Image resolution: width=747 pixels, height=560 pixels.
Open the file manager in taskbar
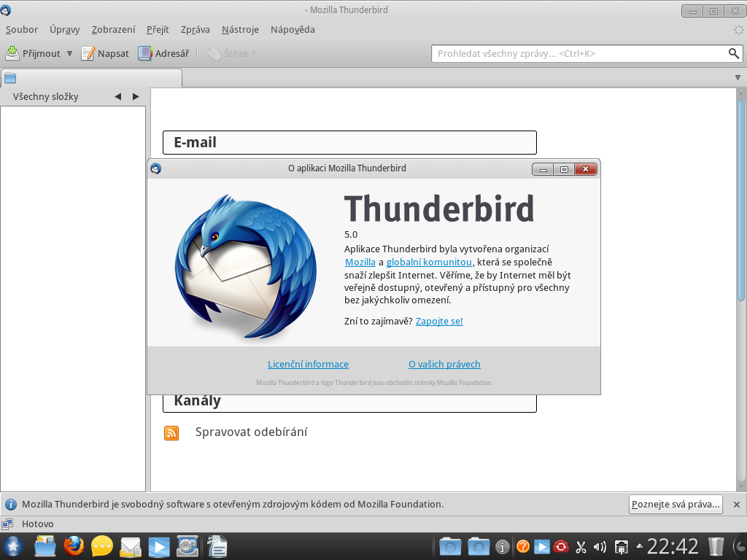45,547
